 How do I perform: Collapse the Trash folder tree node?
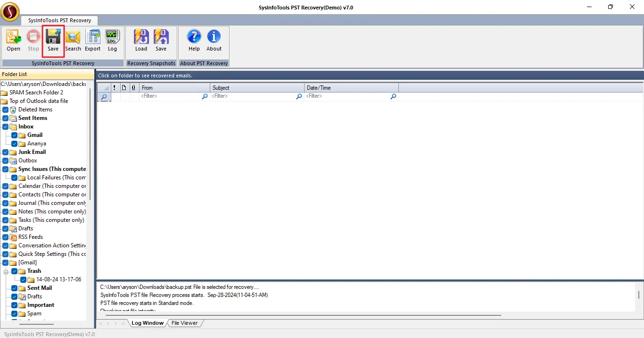[x=6, y=271]
